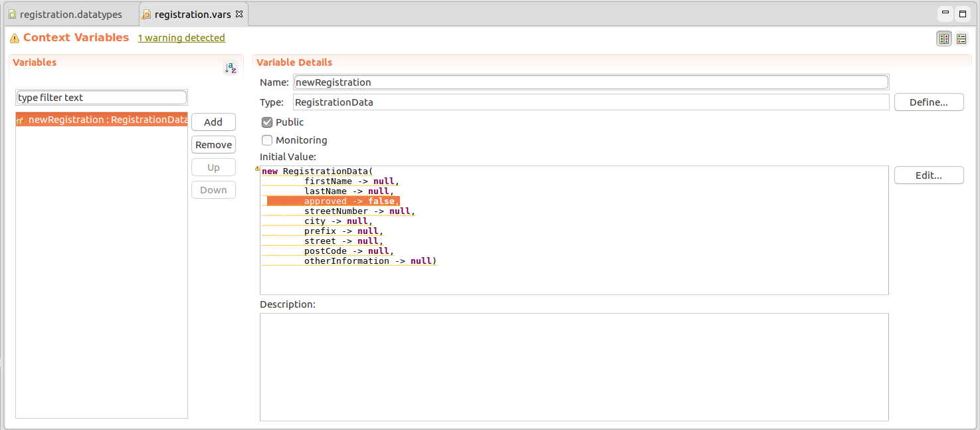Click the Remove variable button
This screenshot has height=430, width=980.
[213, 145]
